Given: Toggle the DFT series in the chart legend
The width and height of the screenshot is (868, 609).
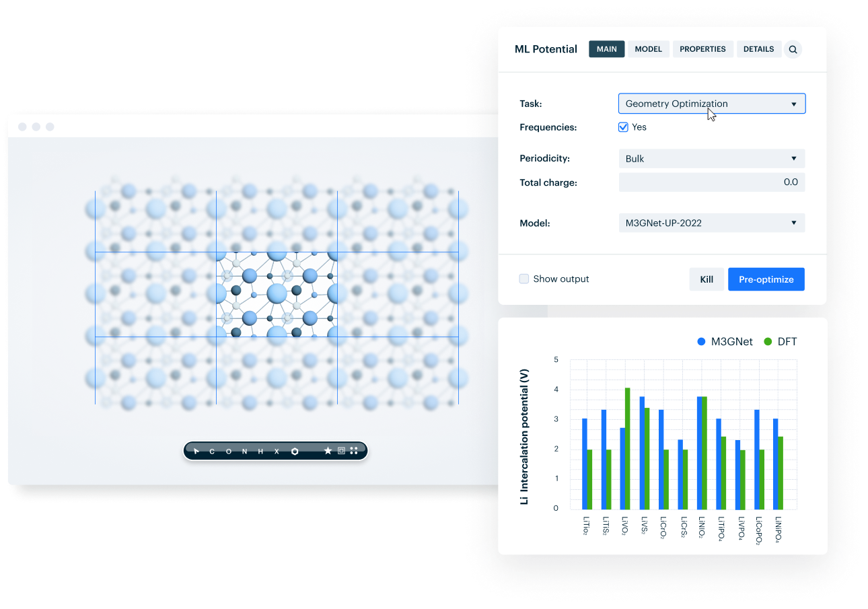Looking at the screenshot, I should [780, 341].
